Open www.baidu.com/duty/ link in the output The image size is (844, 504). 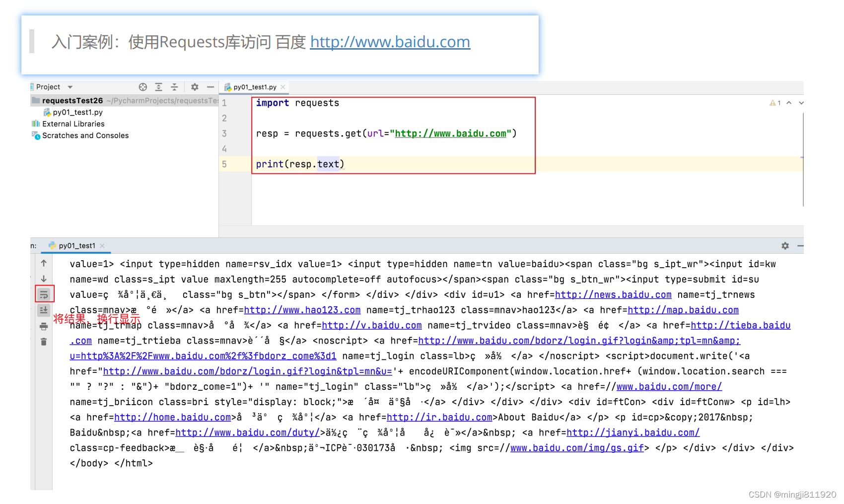(x=248, y=433)
